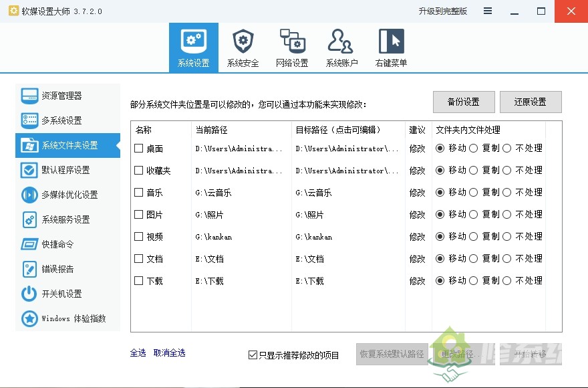Select 不处理 radio for 视频 row
The width and height of the screenshot is (588, 388).
click(x=506, y=237)
